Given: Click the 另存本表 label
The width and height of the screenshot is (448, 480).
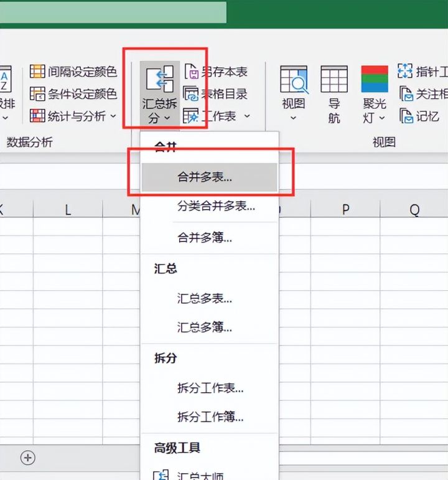Looking at the screenshot, I should (x=224, y=72).
